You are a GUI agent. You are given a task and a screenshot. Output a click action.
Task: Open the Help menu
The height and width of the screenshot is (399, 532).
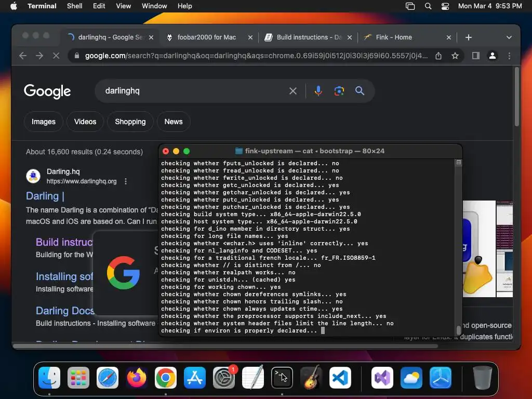(x=185, y=6)
